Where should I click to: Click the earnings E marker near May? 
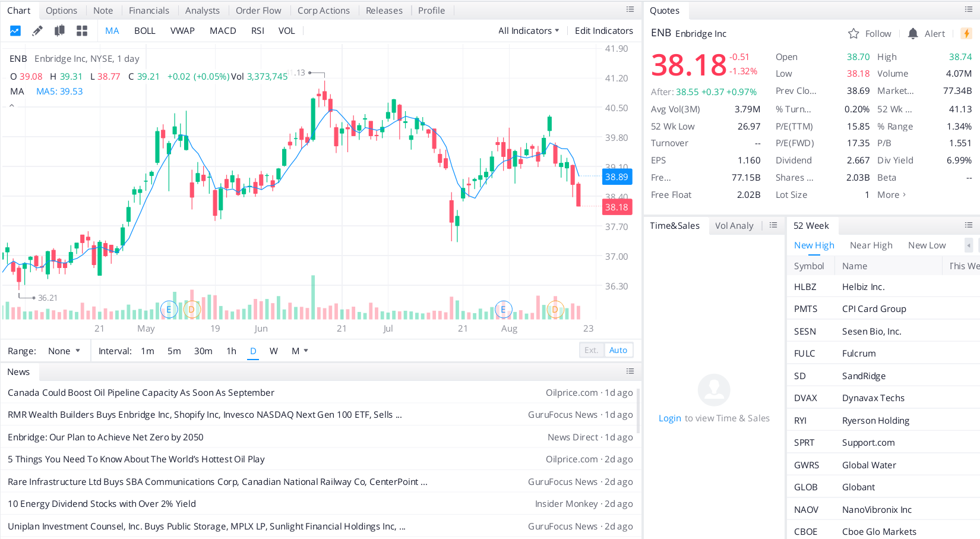click(x=169, y=309)
